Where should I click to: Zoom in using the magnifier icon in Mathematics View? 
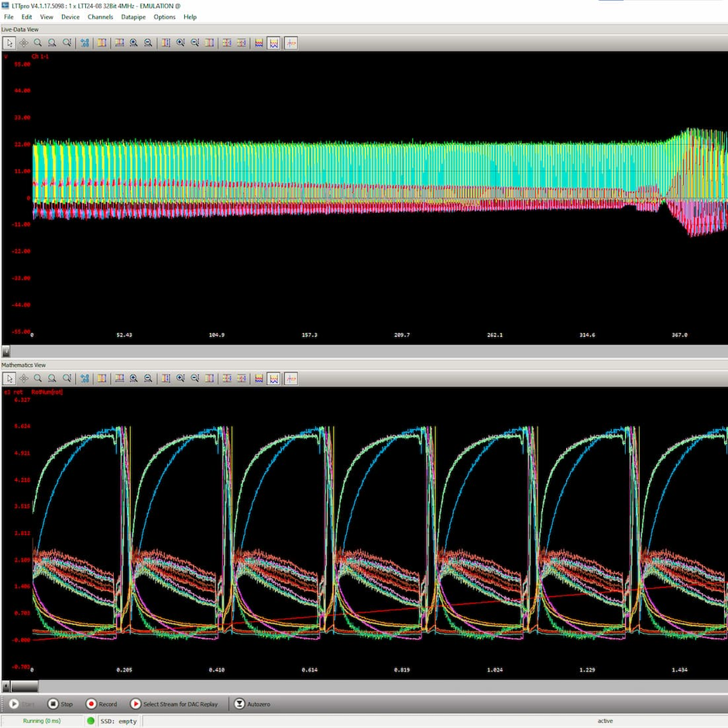[x=37, y=378]
